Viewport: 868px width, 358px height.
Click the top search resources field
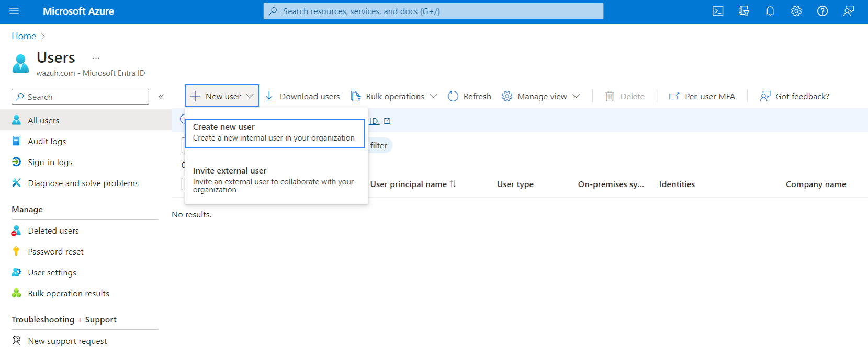433,11
